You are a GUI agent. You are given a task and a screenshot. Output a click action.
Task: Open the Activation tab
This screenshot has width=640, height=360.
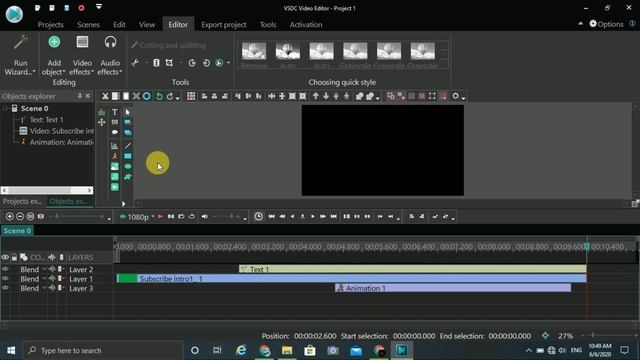306,24
